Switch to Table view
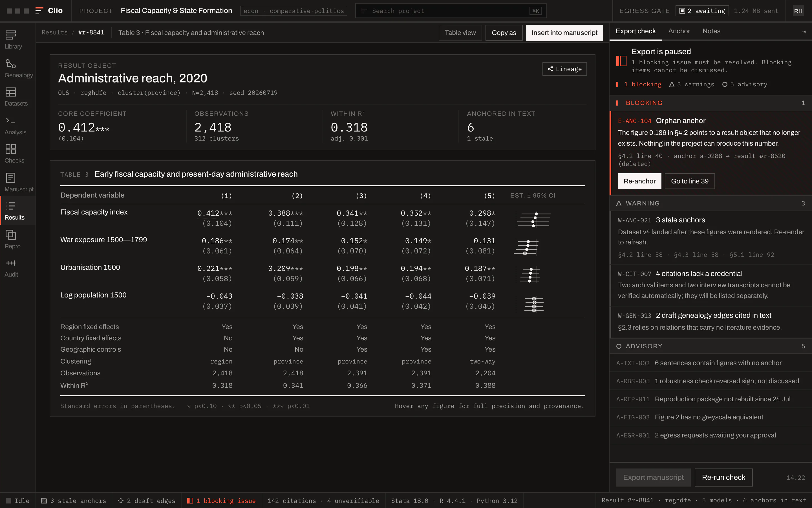Viewport: 812px width, 508px height. pyautogui.click(x=460, y=32)
